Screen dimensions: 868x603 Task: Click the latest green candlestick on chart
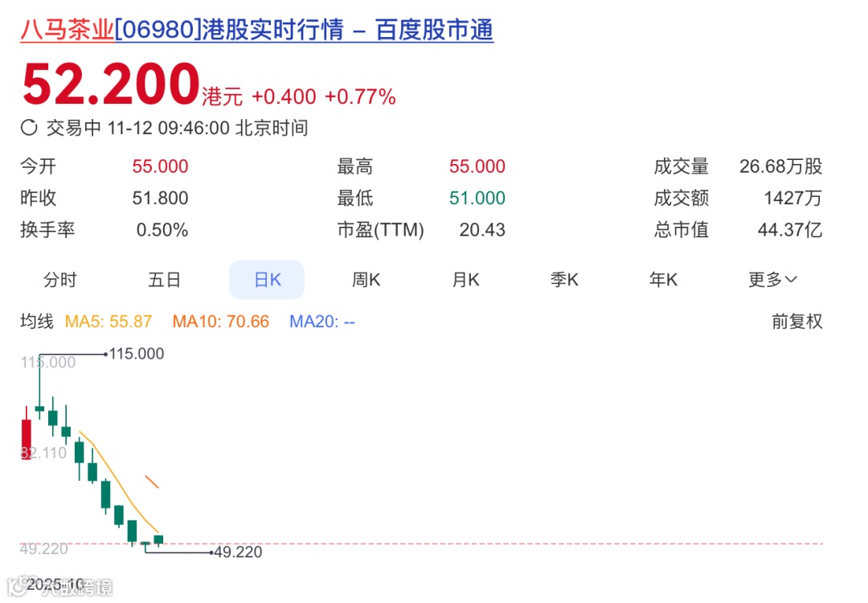(x=159, y=539)
